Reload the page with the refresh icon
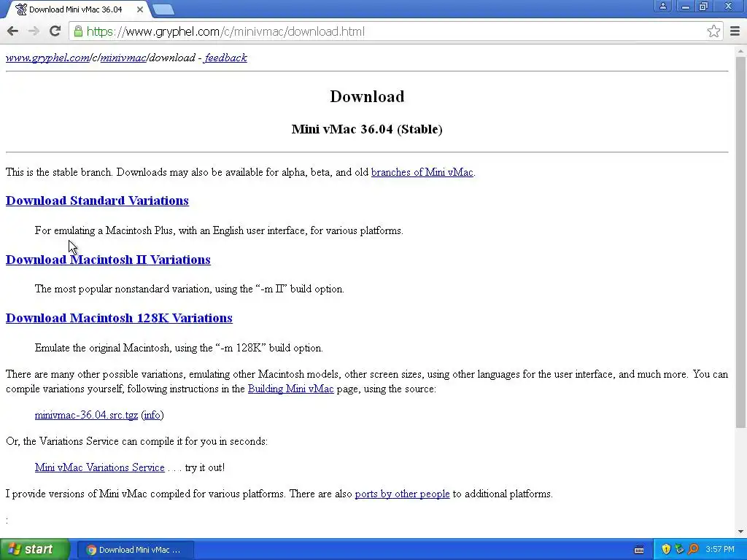747x560 pixels. point(55,31)
